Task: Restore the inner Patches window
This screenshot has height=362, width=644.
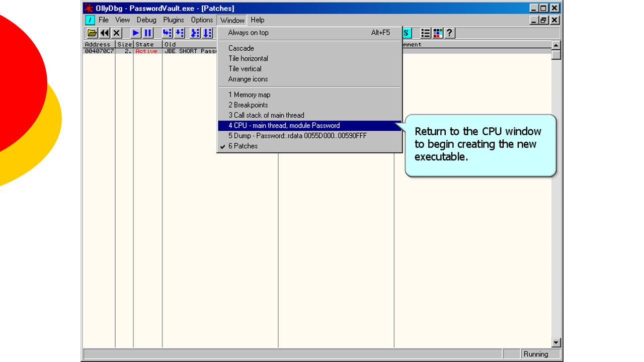Action: coord(543,20)
